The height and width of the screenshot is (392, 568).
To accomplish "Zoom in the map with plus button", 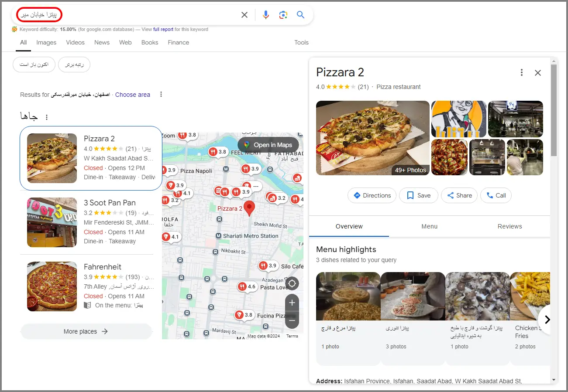I will click(292, 303).
